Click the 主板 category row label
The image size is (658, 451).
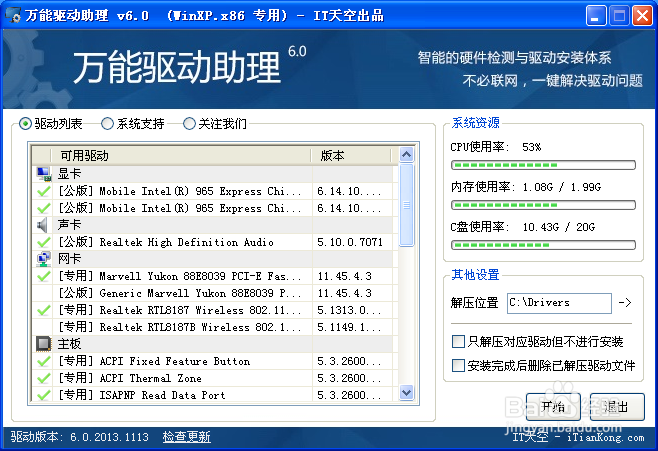(69, 344)
